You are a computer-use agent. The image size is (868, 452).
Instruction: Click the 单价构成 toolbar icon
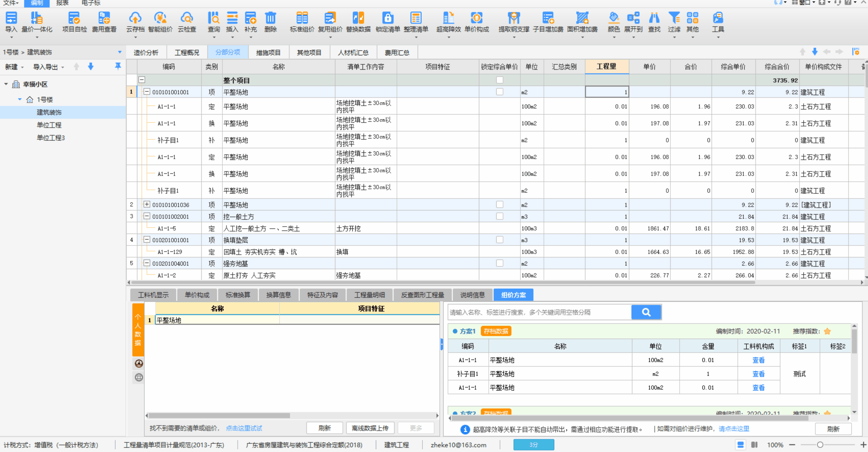(476, 18)
